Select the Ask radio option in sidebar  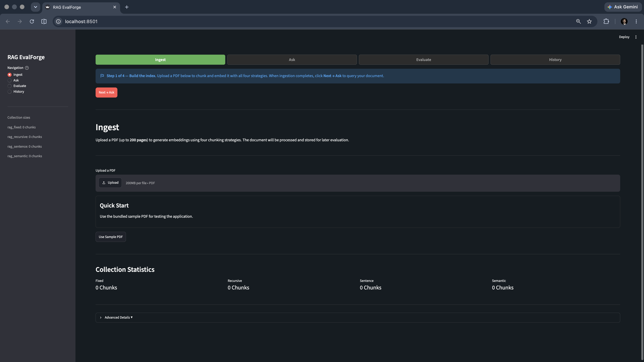tap(13, 80)
